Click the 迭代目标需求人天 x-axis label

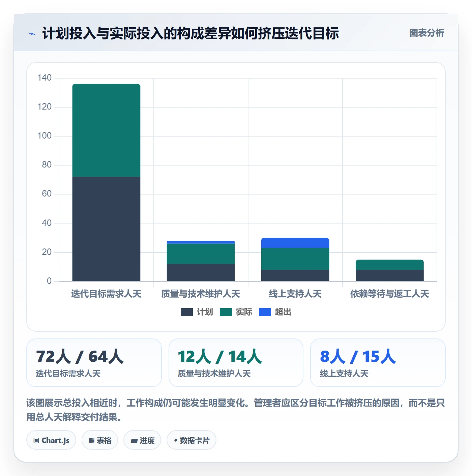(106, 294)
